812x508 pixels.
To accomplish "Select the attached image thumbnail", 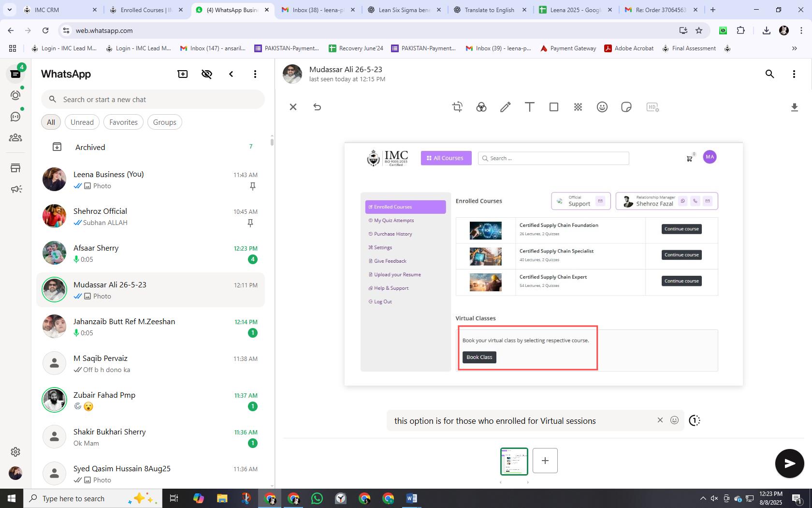I will click(x=514, y=461).
